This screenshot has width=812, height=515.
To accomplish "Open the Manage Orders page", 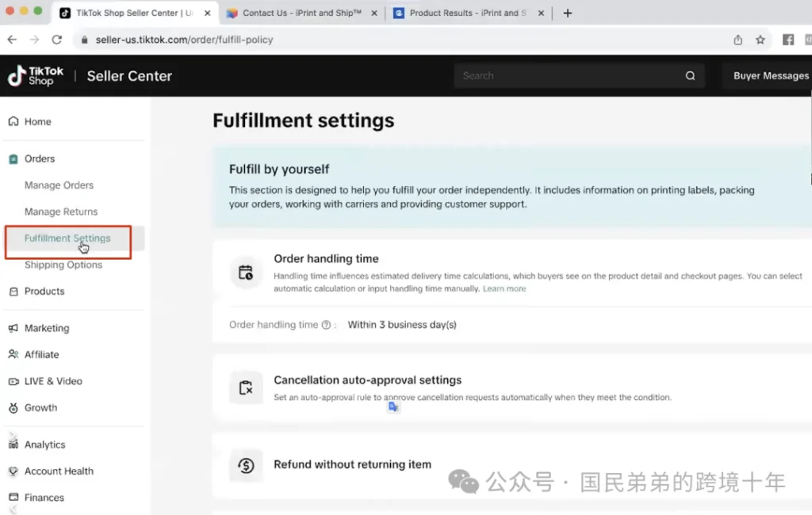I will [59, 185].
